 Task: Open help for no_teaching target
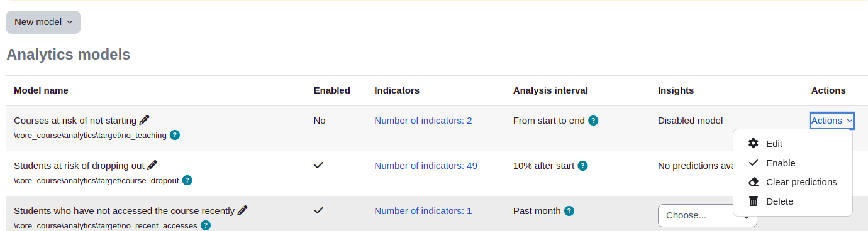pos(175,135)
